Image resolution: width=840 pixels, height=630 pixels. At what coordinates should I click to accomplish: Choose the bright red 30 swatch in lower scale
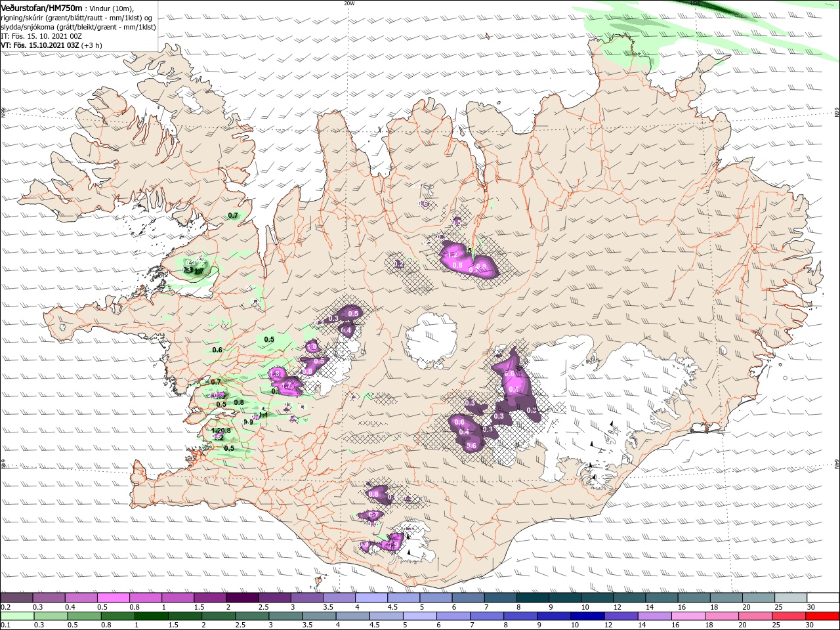(x=823, y=616)
